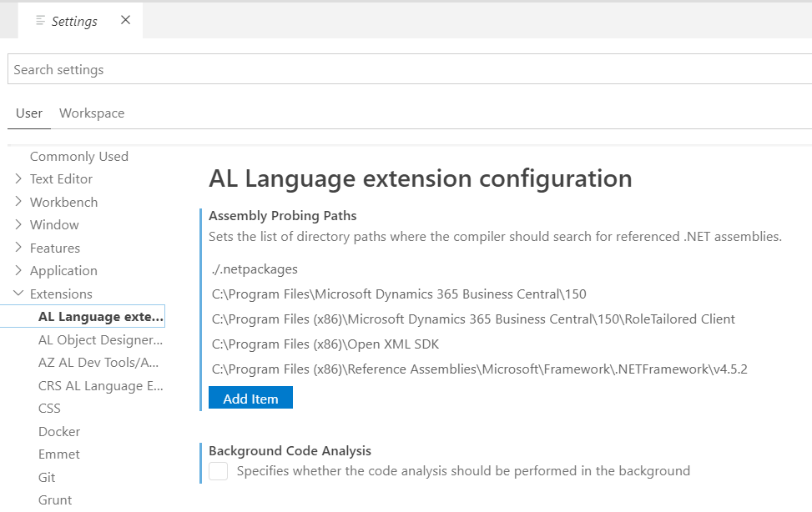Enable Background Code Analysis checkbox
This screenshot has height=512, width=812.
coord(218,471)
